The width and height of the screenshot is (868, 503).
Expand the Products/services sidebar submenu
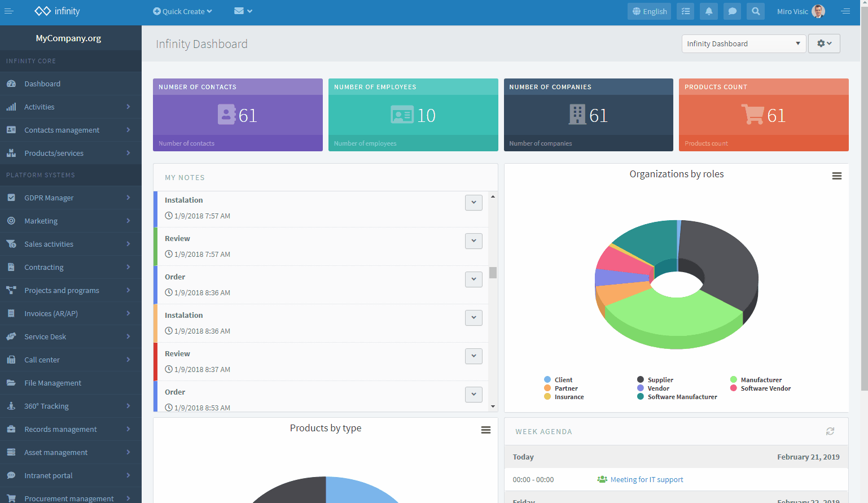click(128, 153)
